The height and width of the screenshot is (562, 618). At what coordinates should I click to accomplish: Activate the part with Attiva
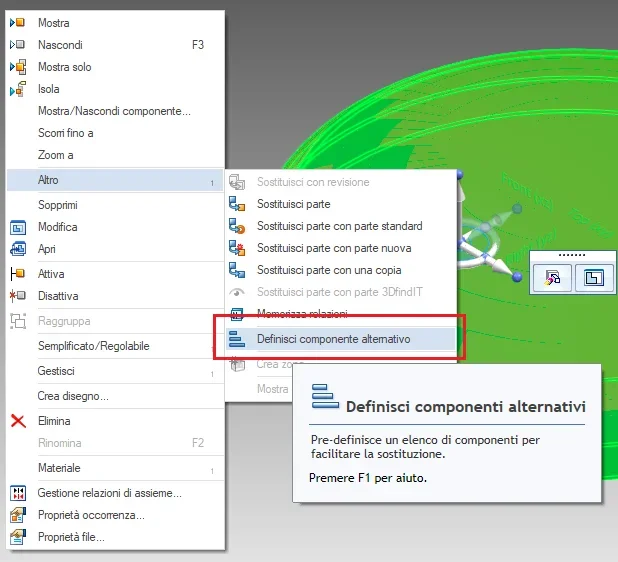[51, 274]
